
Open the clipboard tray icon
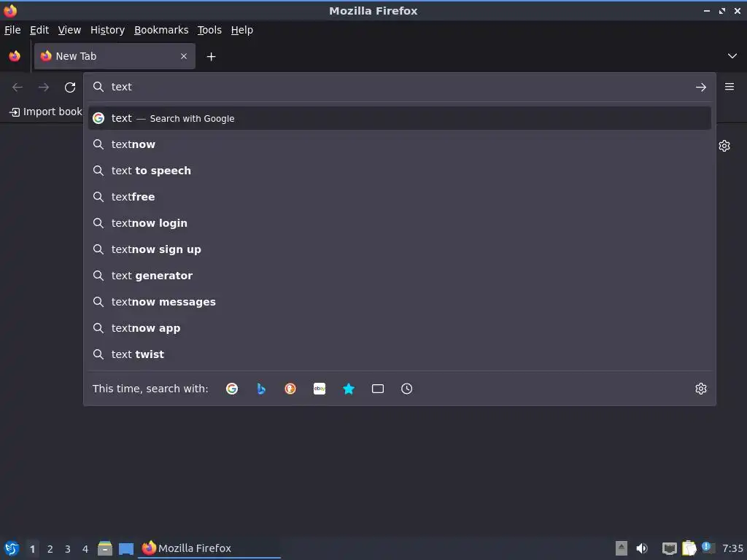point(689,548)
